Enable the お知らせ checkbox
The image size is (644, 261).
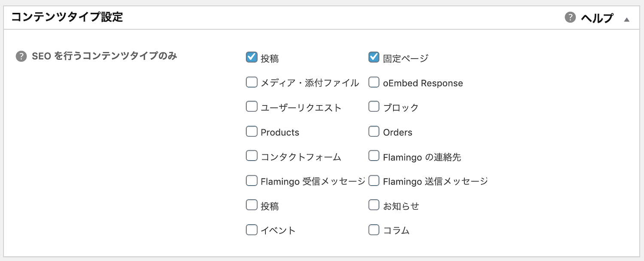point(374,206)
